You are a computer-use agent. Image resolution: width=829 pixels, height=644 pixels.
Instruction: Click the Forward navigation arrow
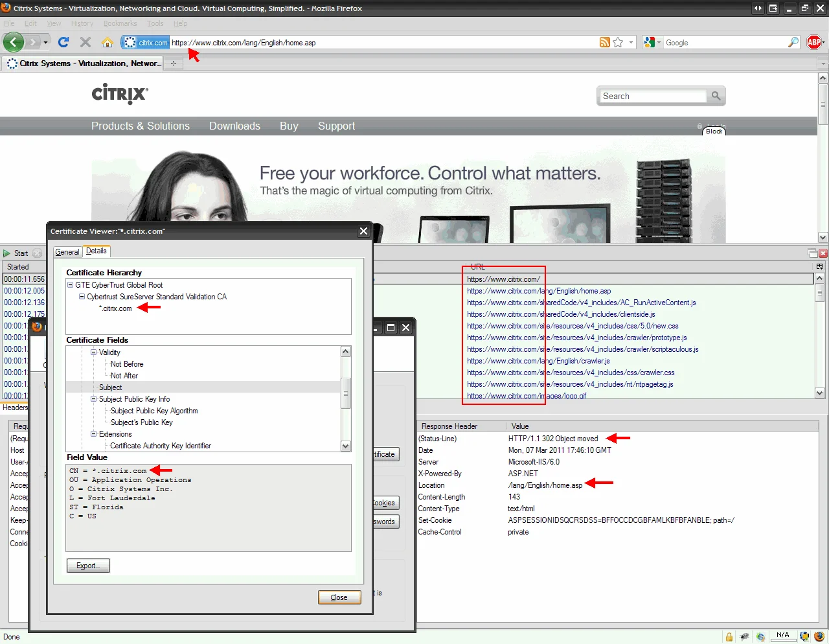tap(33, 43)
